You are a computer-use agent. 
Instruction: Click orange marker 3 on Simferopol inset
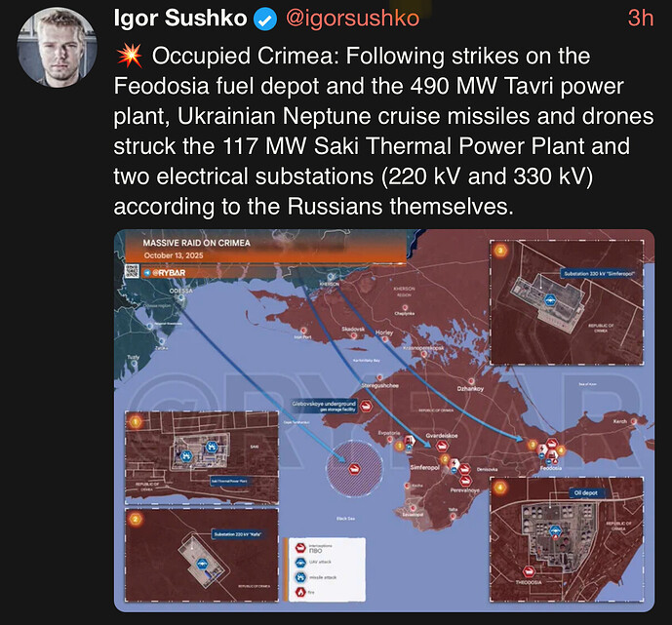(501, 251)
